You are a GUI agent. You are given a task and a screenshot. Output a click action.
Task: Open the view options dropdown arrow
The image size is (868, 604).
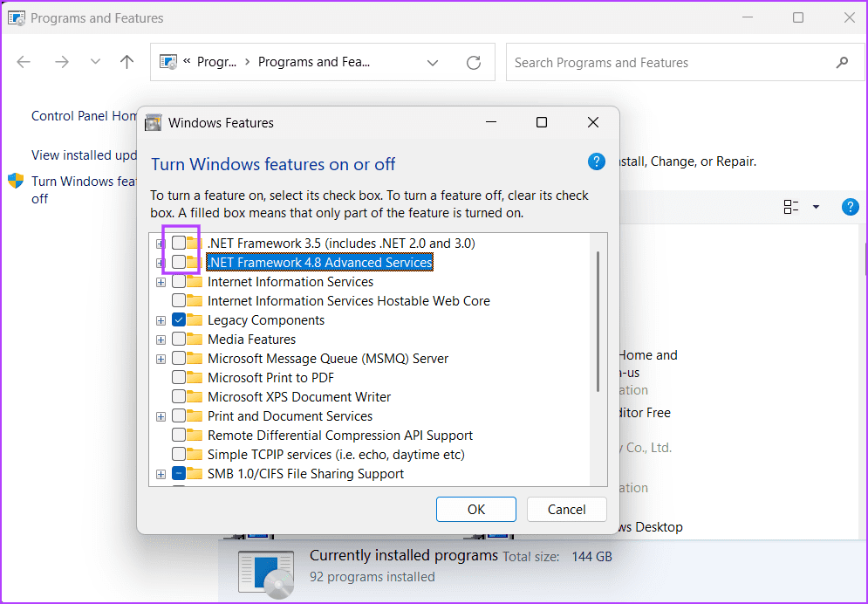[x=816, y=207]
